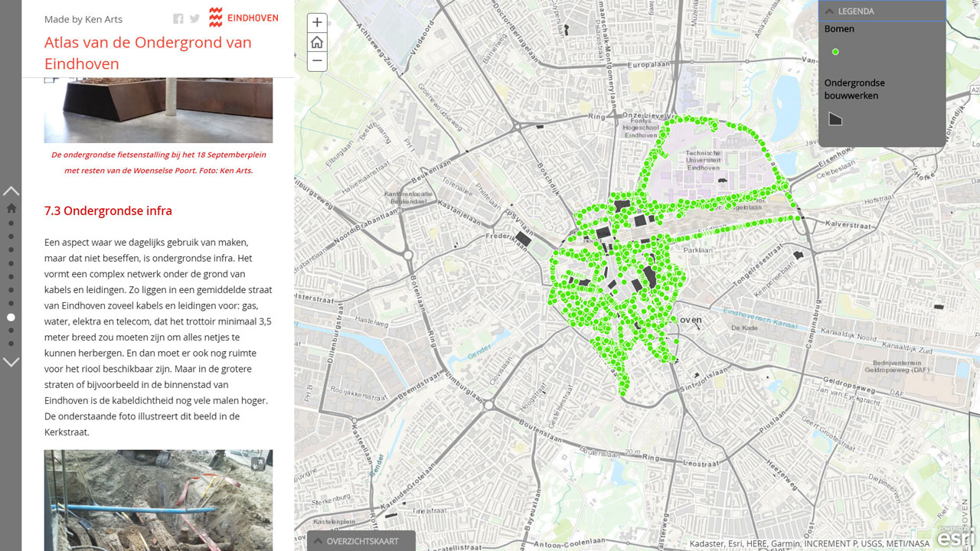Screen dimensions: 980x551
Task: Zoom in on the map
Action: [317, 23]
